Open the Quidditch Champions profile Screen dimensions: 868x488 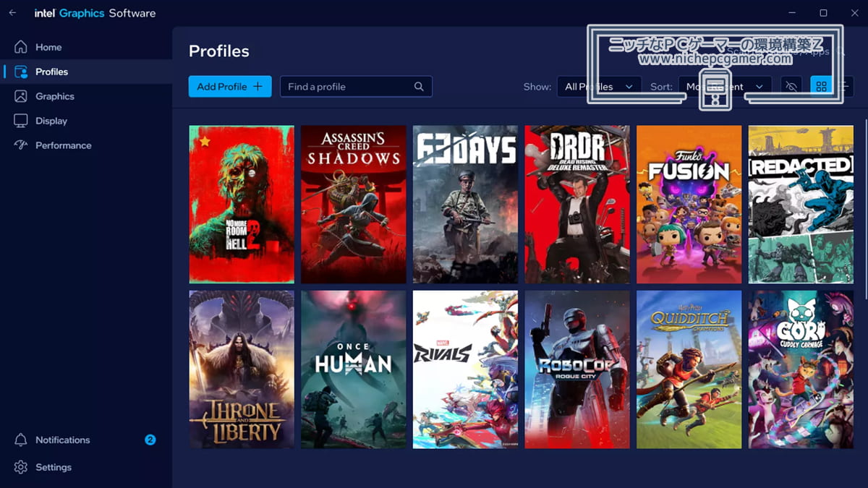pos(689,369)
